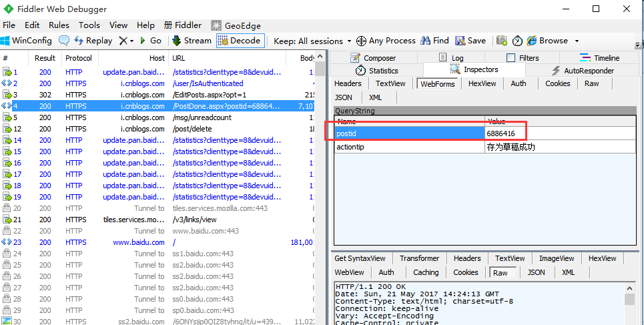Switch to the Filters tab
644x325 pixels.
point(523,58)
